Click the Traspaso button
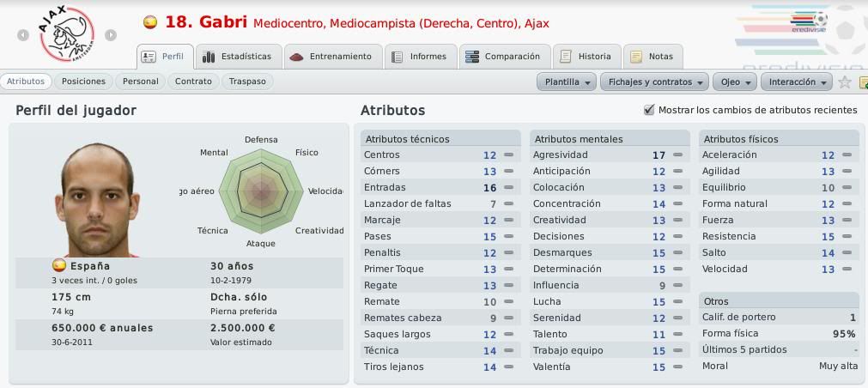This screenshot has height=388, width=868. pyautogui.click(x=247, y=82)
